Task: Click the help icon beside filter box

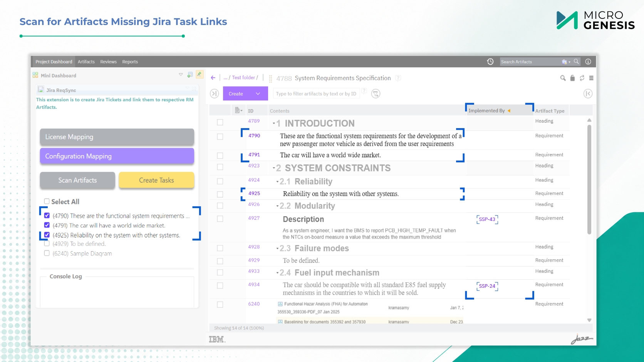Action: click(364, 91)
